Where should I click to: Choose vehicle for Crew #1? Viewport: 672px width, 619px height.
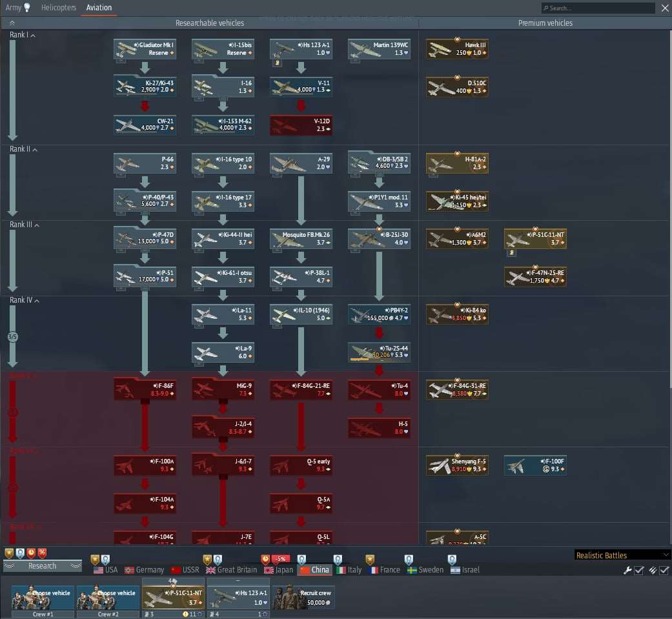tap(43, 598)
